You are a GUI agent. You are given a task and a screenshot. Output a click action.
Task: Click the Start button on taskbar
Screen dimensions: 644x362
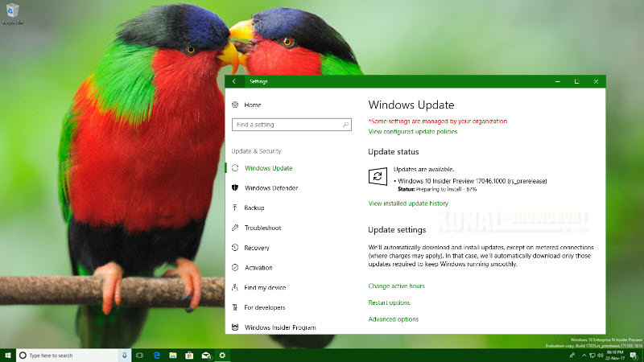click(x=8, y=356)
